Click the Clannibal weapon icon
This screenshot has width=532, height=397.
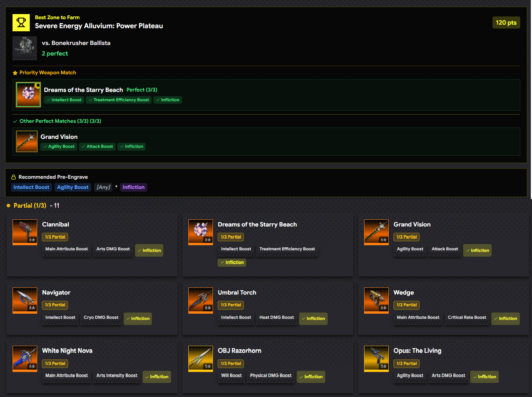pyautogui.click(x=25, y=232)
